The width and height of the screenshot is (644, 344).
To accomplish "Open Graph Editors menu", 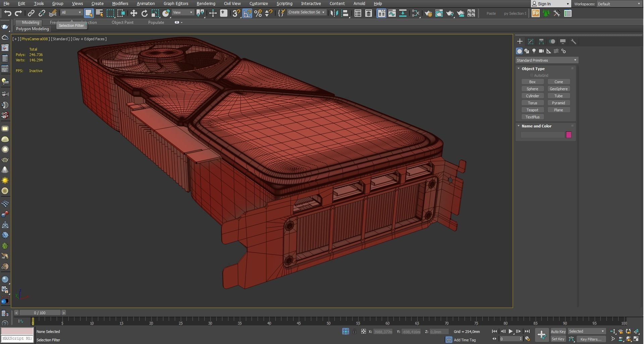I will [x=176, y=3].
